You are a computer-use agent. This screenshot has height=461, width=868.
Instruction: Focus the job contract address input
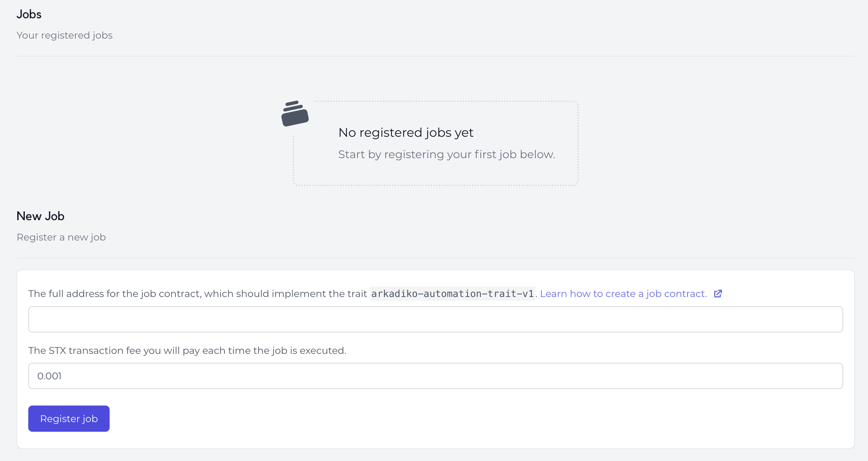tap(435, 319)
